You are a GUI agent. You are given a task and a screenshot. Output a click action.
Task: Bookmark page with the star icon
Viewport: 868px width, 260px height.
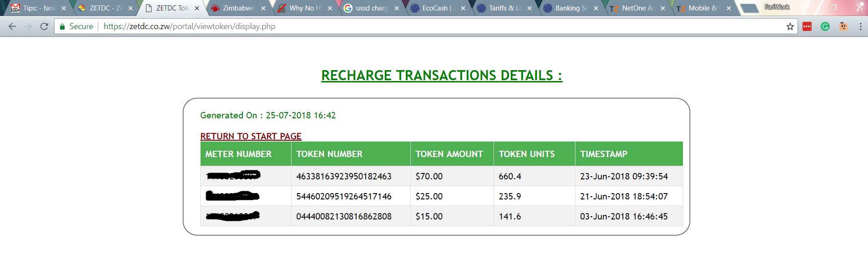coord(790,26)
